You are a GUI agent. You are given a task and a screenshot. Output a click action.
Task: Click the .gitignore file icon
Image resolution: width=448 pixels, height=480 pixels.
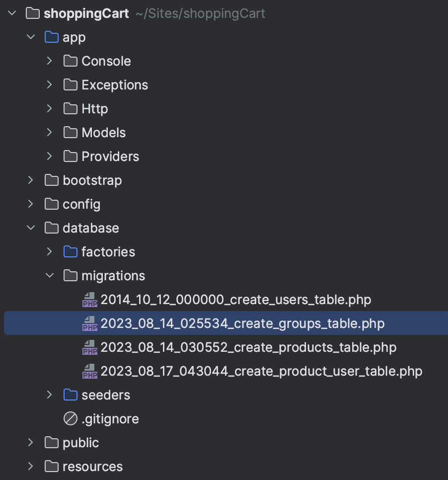point(71,419)
